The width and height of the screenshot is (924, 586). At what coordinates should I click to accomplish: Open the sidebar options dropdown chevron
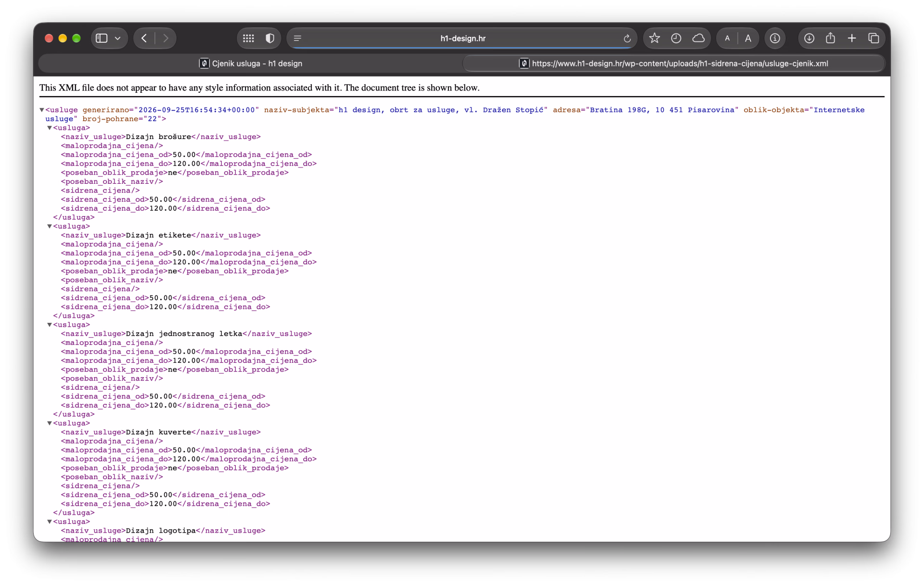(118, 38)
